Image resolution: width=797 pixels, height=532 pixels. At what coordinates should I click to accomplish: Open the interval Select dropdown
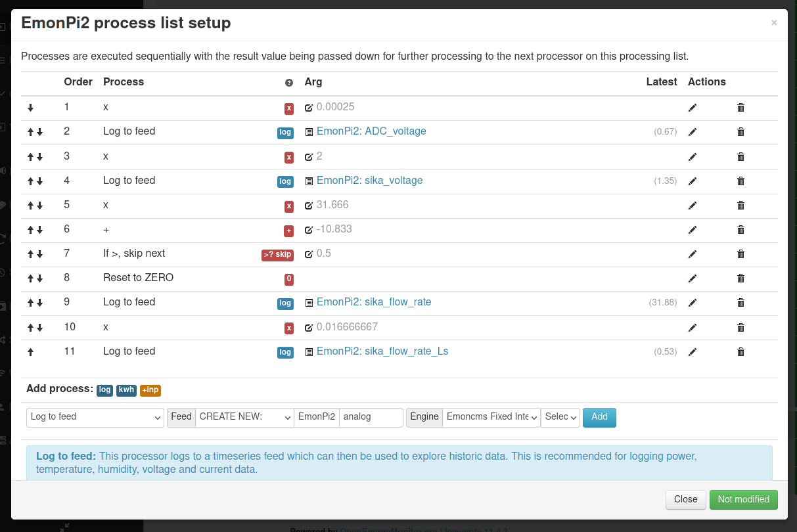(x=560, y=417)
